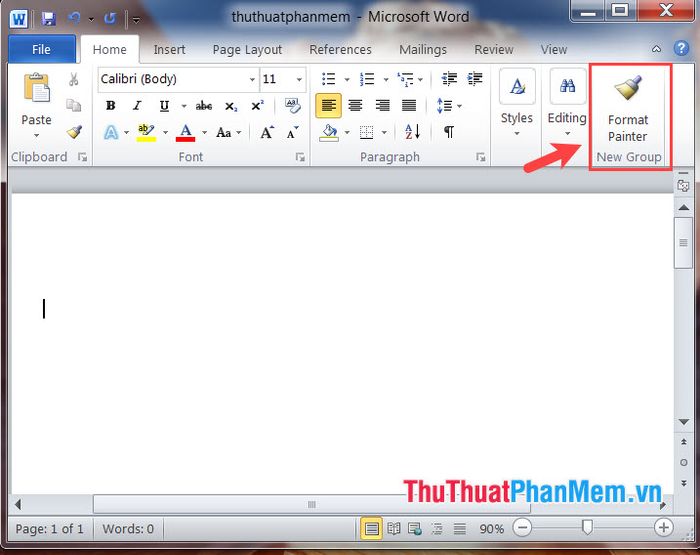Toggle Align Text Left
Image resolution: width=700 pixels, height=555 pixels.
pos(329,106)
